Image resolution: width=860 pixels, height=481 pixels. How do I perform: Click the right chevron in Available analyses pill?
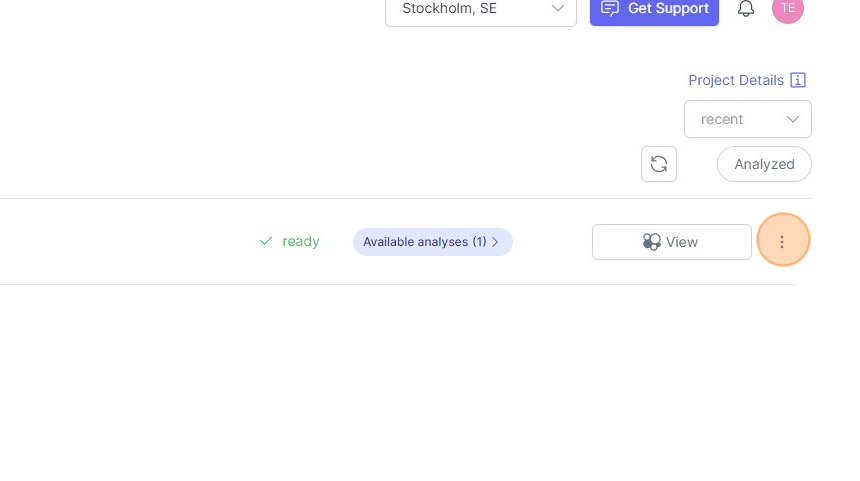pyautogui.click(x=495, y=242)
